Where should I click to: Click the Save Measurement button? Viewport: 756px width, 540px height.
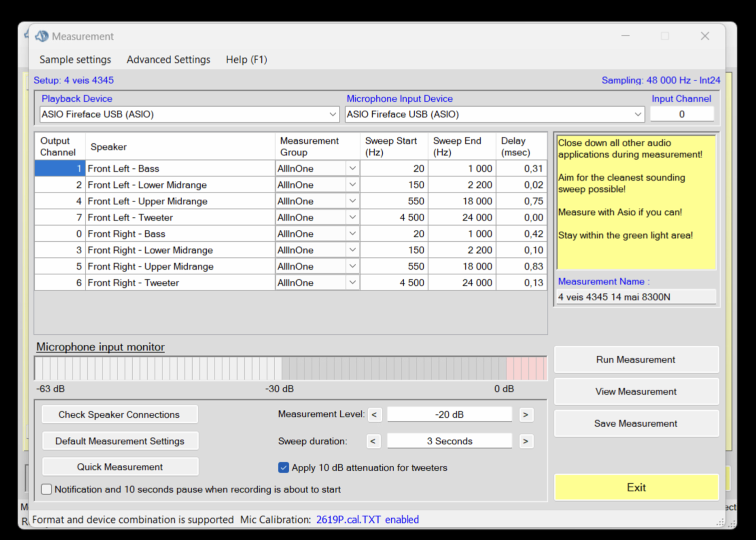pyautogui.click(x=636, y=423)
